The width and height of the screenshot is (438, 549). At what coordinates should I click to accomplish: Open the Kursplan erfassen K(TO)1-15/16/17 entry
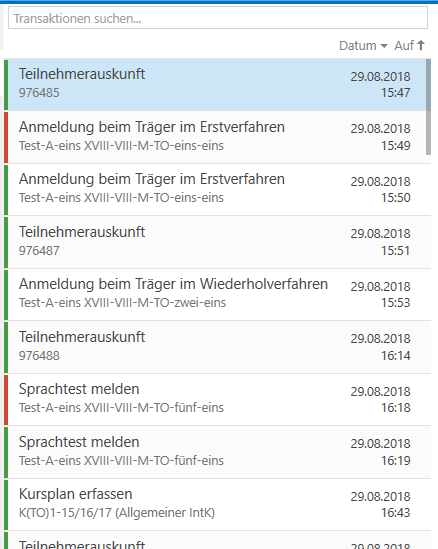219,505
